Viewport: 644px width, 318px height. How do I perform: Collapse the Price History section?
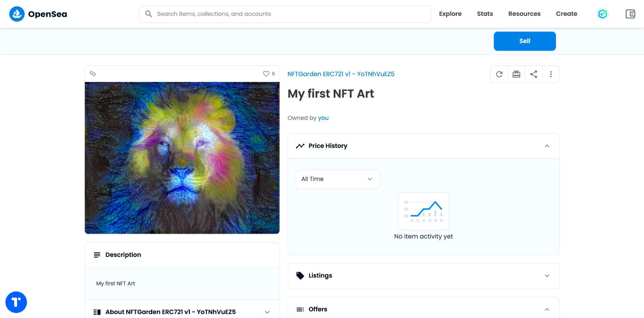click(547, 146)
